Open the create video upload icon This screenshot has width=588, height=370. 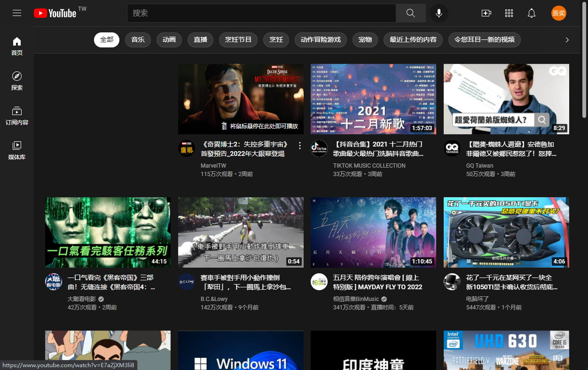486,13
